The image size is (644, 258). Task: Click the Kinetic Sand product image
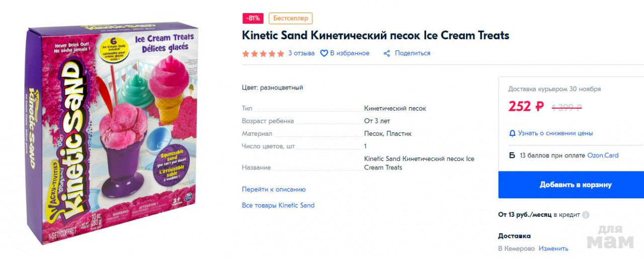111,133
